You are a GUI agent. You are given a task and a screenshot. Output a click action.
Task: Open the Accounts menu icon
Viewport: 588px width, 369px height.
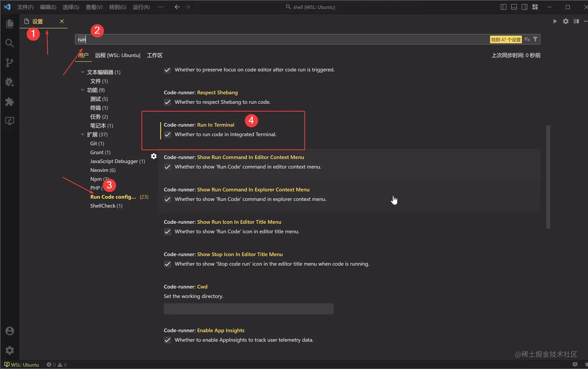click(10, 331)
